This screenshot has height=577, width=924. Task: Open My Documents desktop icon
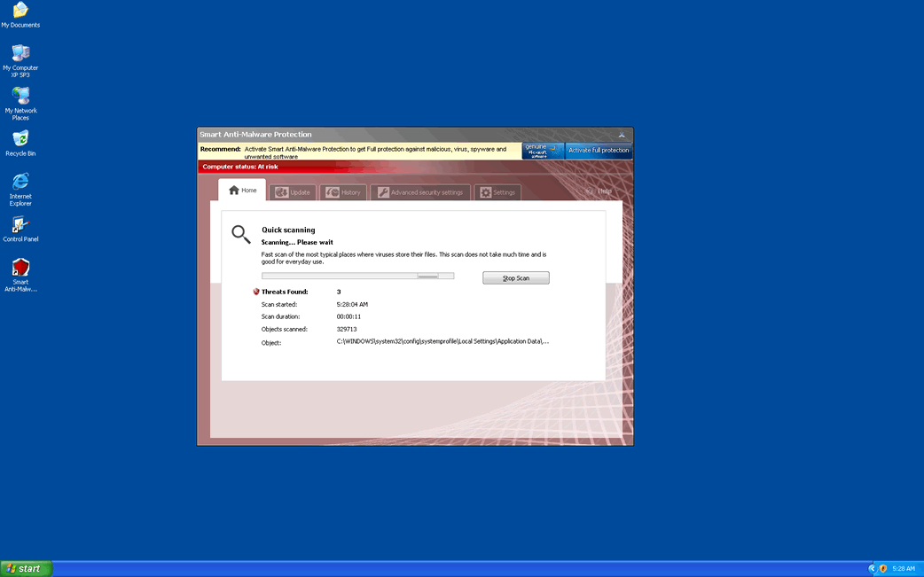pyautogui.click(x=20, y=11)
